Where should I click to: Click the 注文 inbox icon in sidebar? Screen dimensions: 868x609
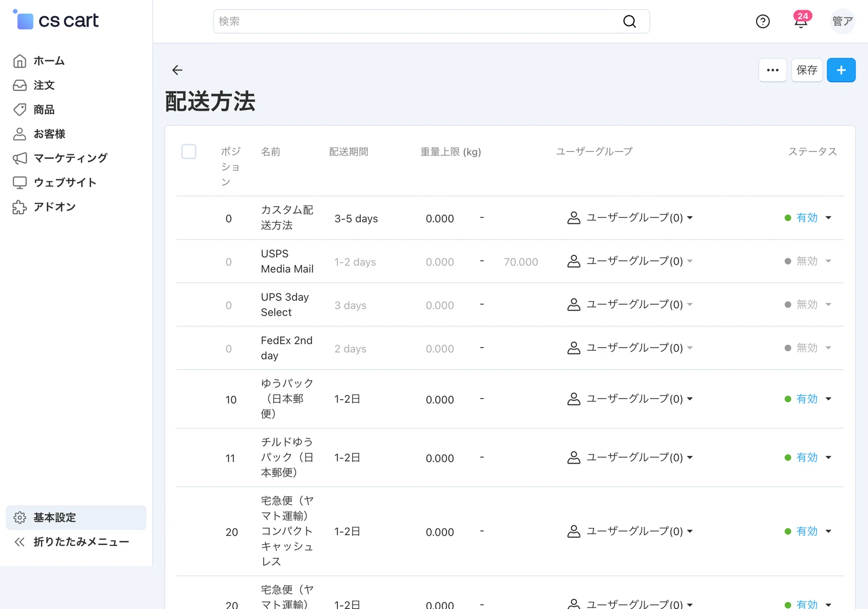tap(20, 85)
